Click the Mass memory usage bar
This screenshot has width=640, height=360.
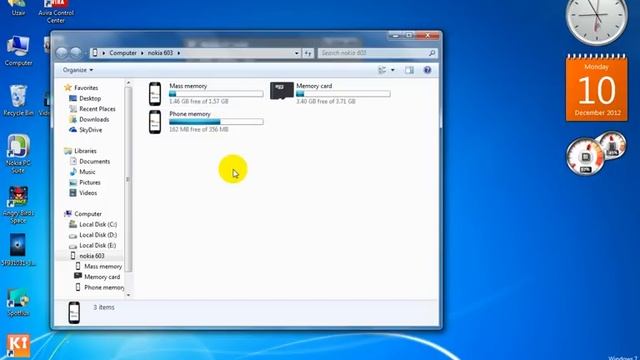pos(216,94)
